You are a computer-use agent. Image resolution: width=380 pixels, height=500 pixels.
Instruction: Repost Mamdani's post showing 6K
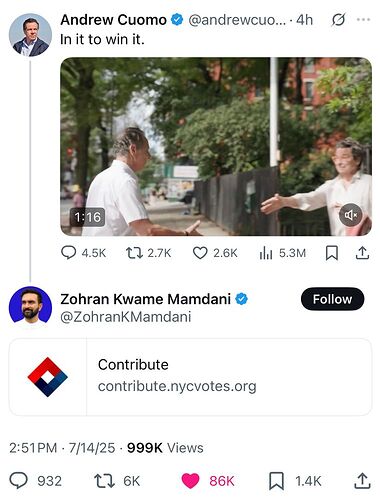[117, 481]
